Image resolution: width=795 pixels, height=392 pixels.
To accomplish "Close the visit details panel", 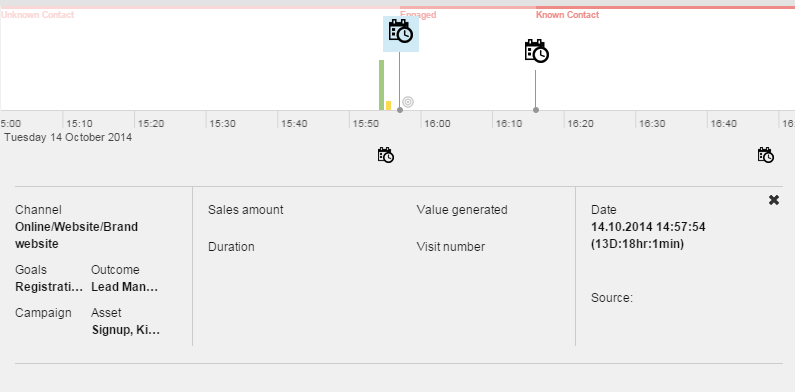I will click(774, 200).
